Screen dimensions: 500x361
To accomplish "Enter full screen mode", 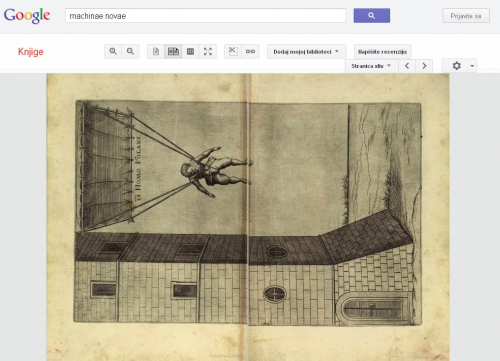I will (x=208, y=51).
